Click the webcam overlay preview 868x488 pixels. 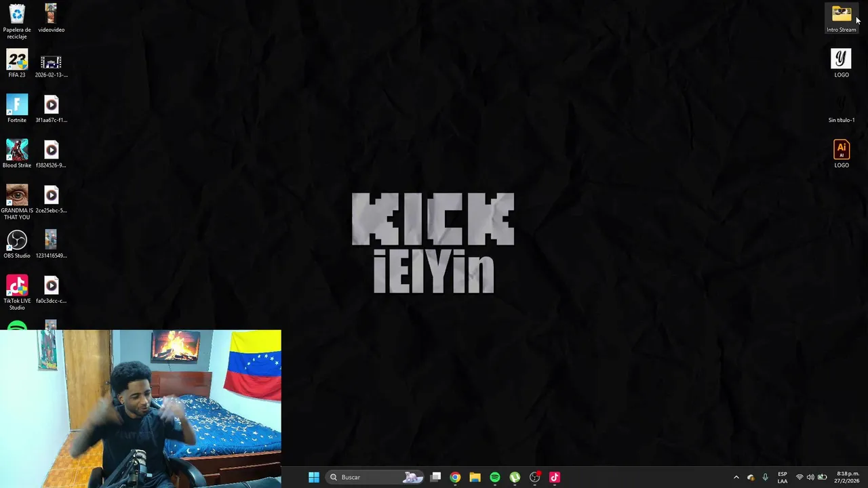(x=140, y=409)
